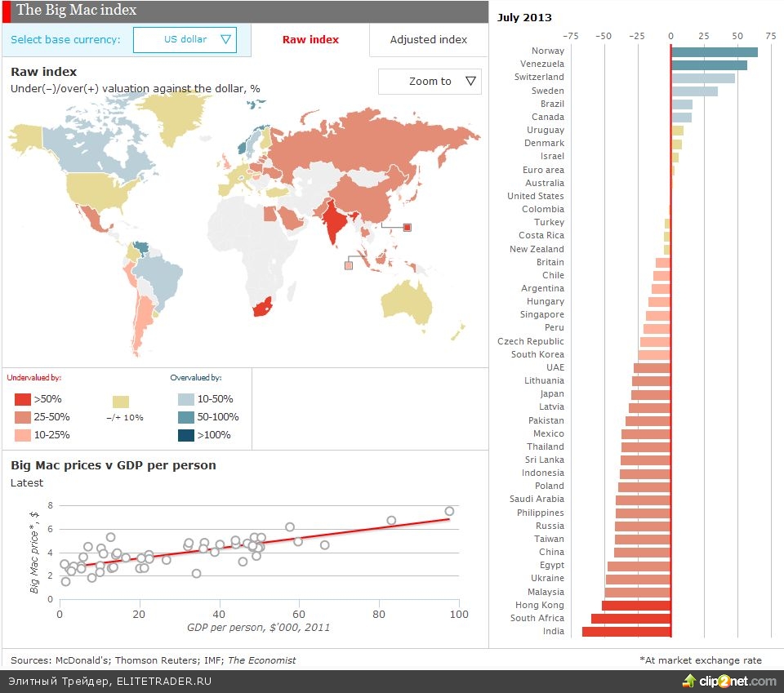Image resolution: width=784 pixels, height=693 pixels.
Task: Click the yellow -/+ 10% legend swatch
Action: click(121, 402)
